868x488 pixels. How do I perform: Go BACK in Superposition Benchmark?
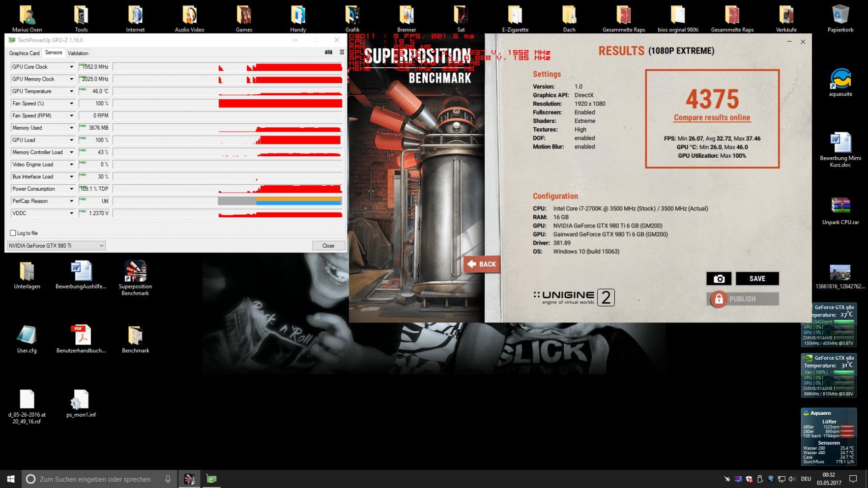point(482,264)
